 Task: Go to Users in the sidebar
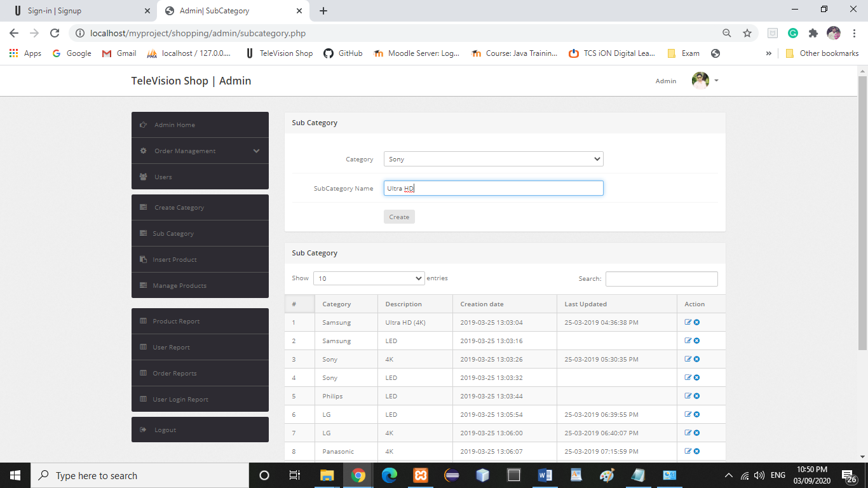coord(200,177)
